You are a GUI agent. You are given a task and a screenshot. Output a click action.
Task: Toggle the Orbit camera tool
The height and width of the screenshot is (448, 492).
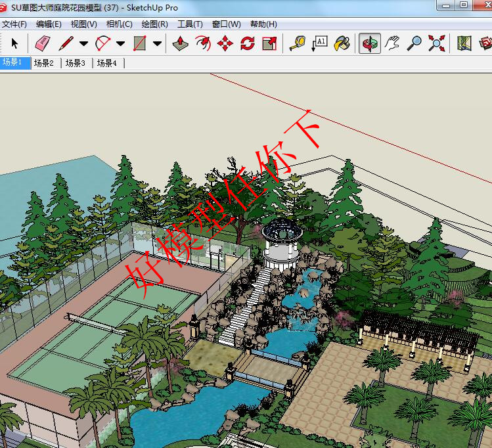coord(370,43)
